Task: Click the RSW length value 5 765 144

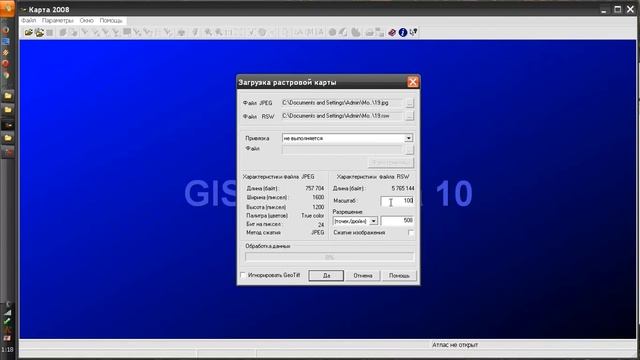Action: click(x=402, y=188)
